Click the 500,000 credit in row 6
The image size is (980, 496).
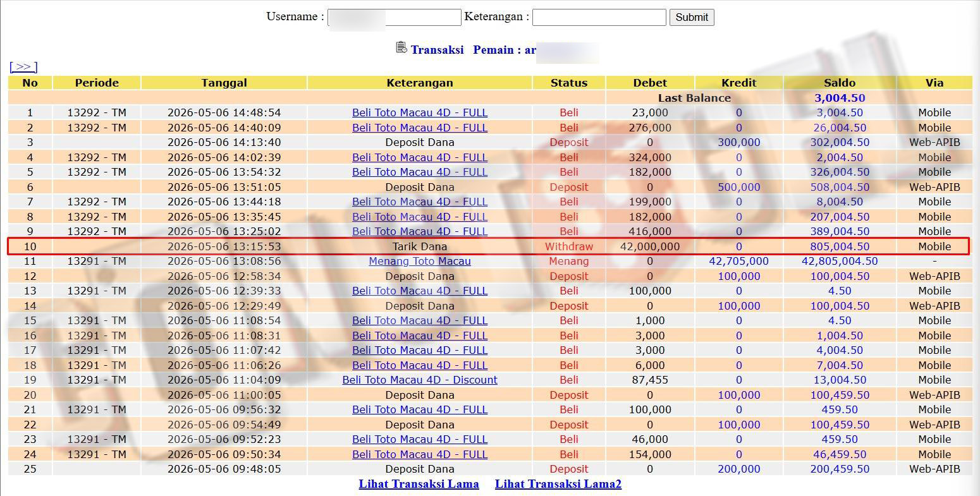click(738, 187)
